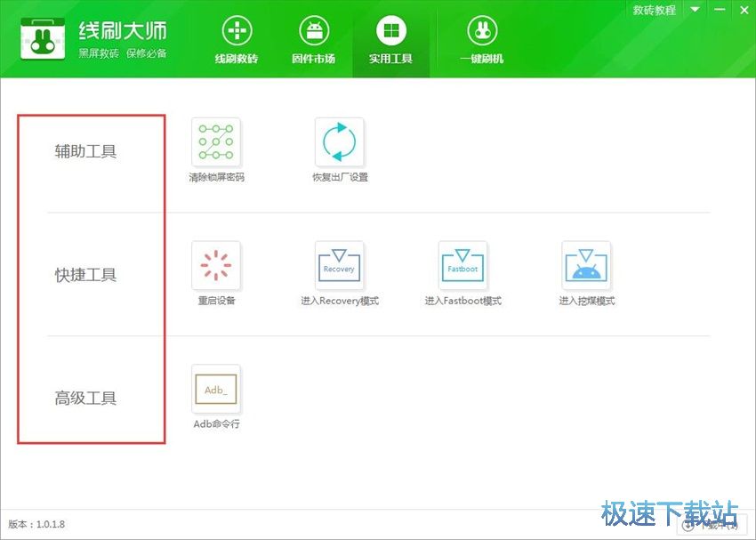Click the 辅助工具 section label

[x=85, y=151]
